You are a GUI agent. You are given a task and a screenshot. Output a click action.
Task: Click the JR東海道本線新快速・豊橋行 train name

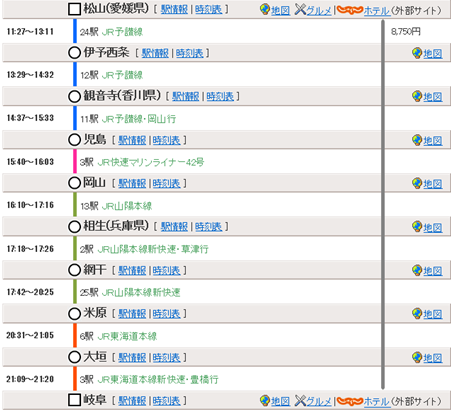158,379
